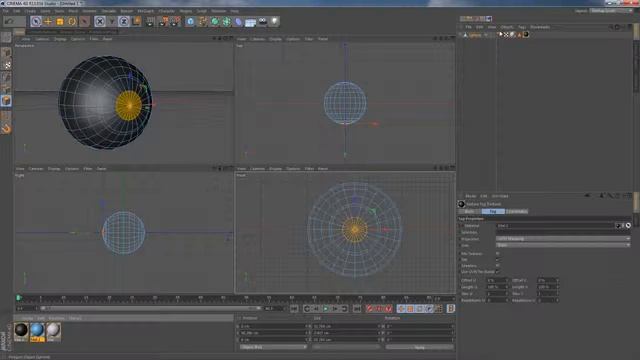640x360 pixels.
Task: Switch to the Coordinates tab in Attributes
Action: pos(517,211)
